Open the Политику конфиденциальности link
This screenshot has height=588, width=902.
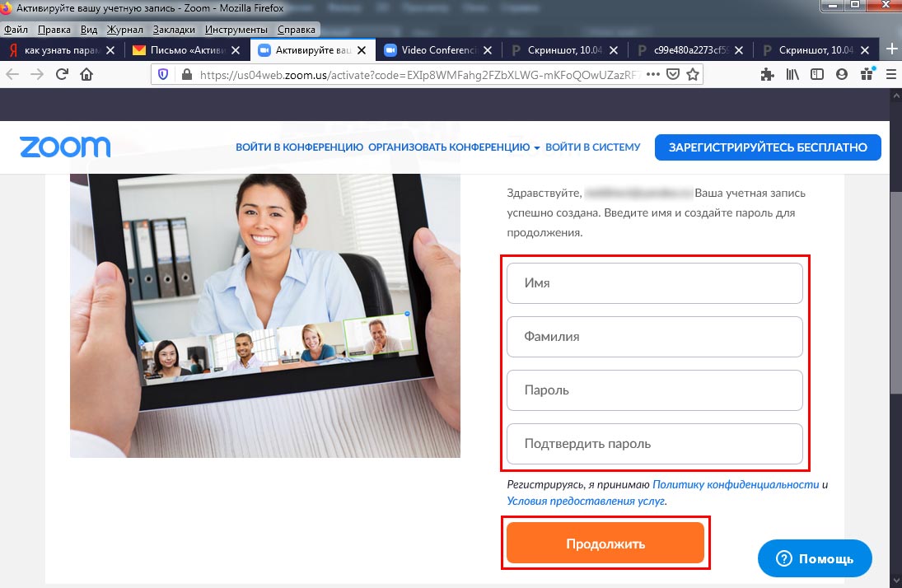coord(736,484)
